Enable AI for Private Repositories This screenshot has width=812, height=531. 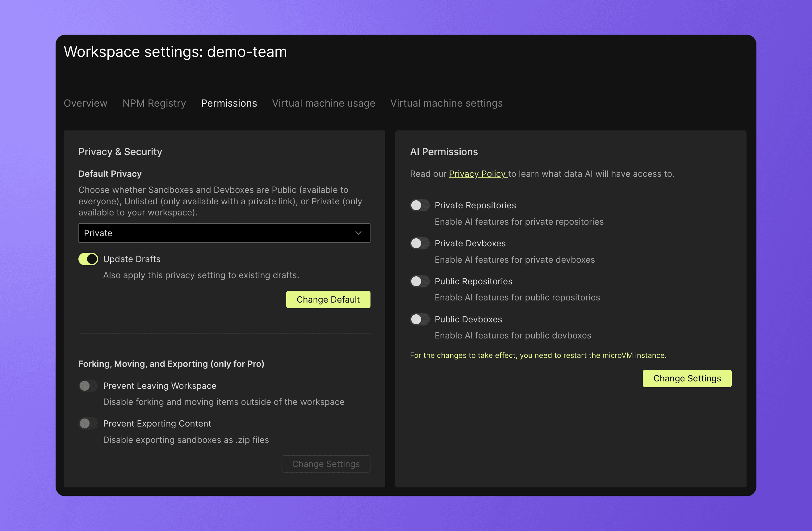tap(419, 205)
